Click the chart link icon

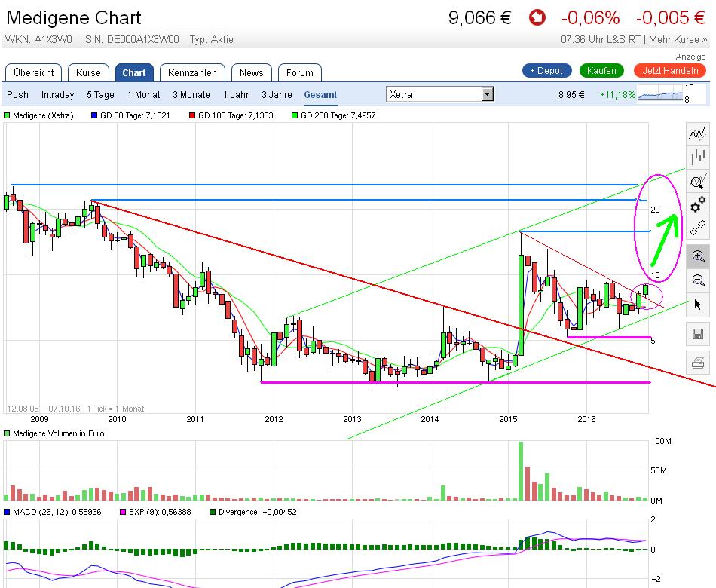tap(698, 228)
